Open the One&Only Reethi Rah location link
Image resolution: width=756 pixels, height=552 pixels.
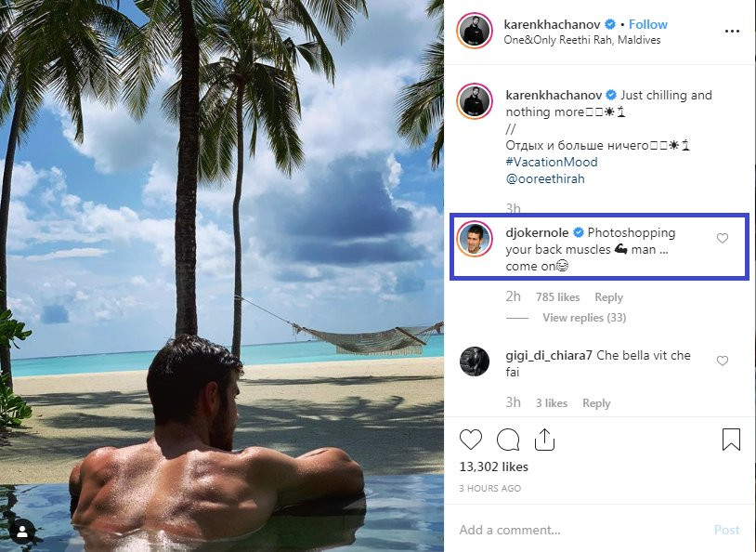[582, 40]
